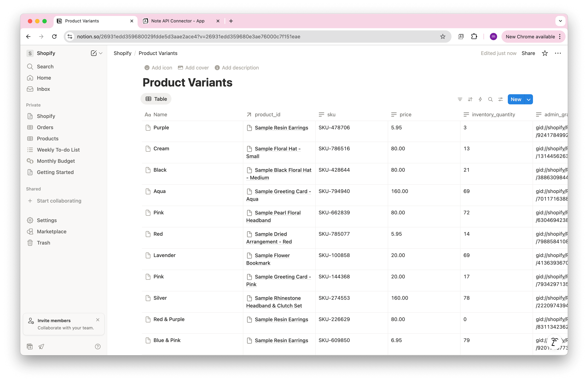Viewport: 588px width, 382px height.
Task: Open Chrome tab search dropdown
Action: tap(560, 21)
